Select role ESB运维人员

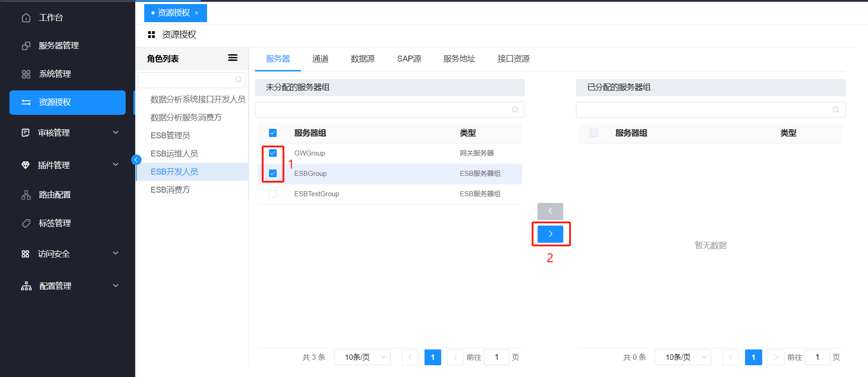(175, 154)
